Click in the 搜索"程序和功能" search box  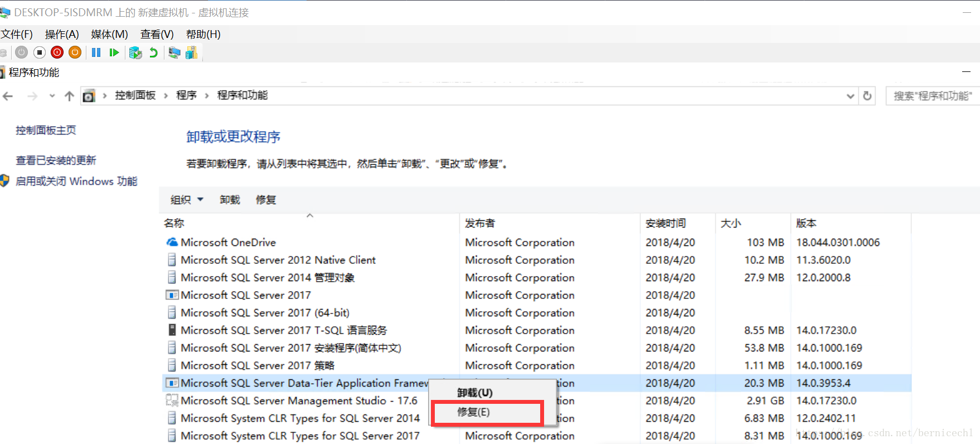pos(932,96)
